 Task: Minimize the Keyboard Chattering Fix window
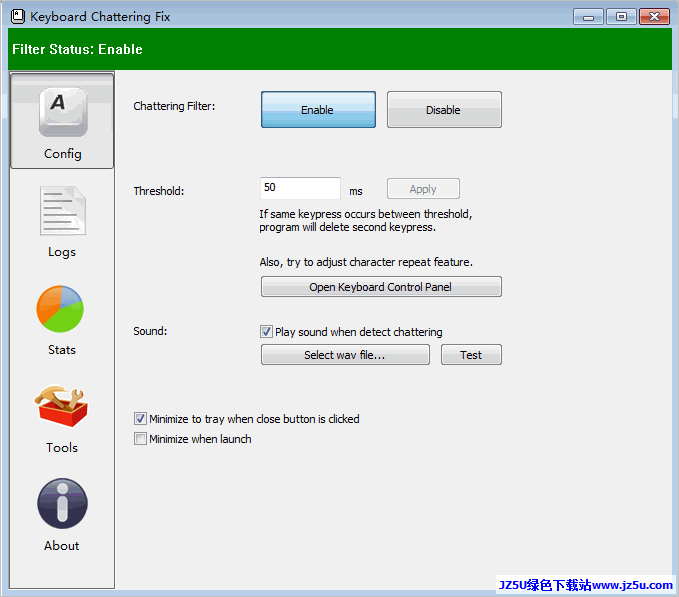(588, 17)
